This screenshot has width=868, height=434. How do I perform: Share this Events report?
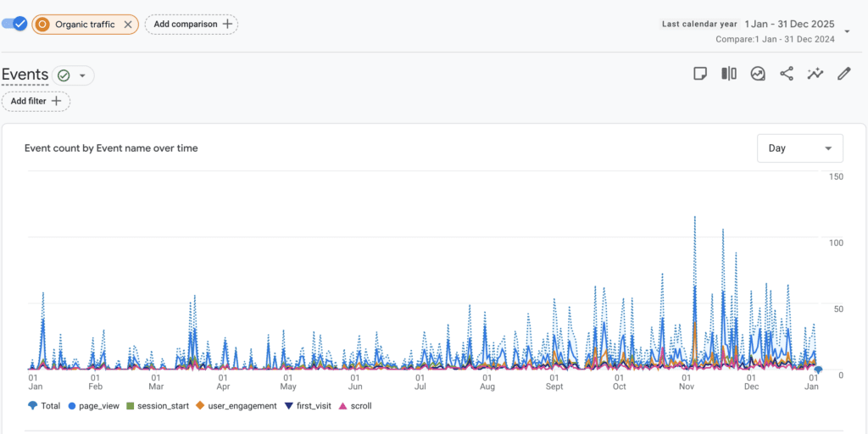(x=787, y=74)
